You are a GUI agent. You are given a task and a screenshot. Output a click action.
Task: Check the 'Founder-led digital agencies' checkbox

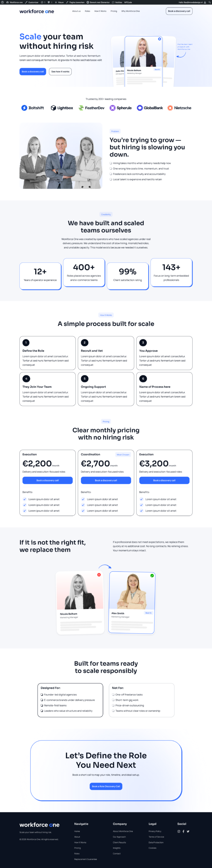(x=42, y=694)
